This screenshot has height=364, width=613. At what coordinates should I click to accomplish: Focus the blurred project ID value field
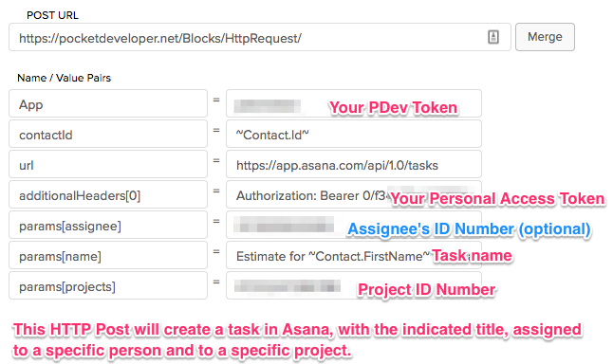(354, 286)
